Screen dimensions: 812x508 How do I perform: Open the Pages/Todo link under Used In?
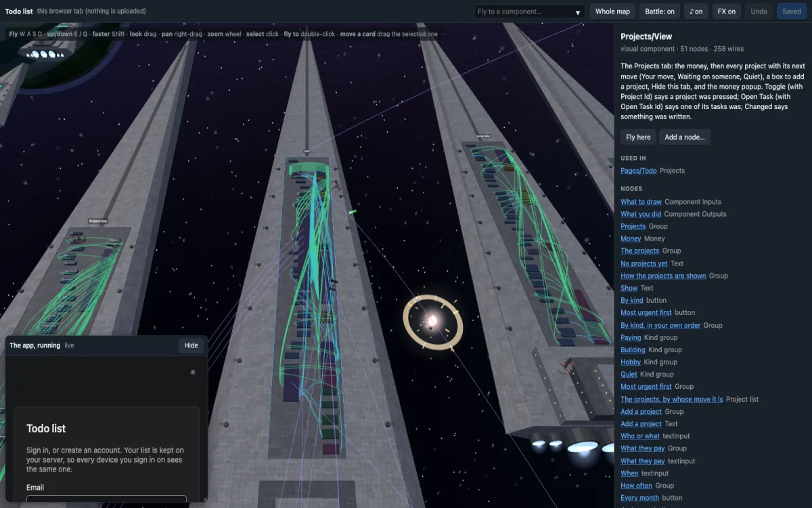click(x=639, y=171)
